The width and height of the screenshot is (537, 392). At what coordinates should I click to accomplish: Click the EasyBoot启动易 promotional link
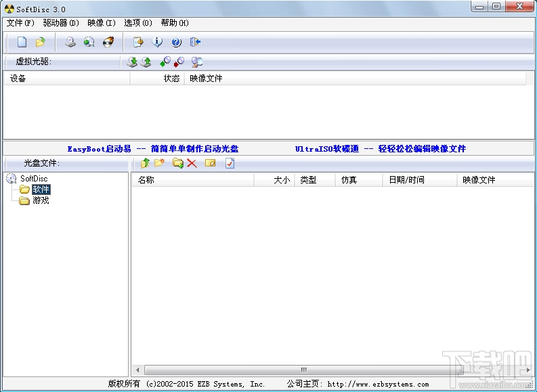pos(153,149)
